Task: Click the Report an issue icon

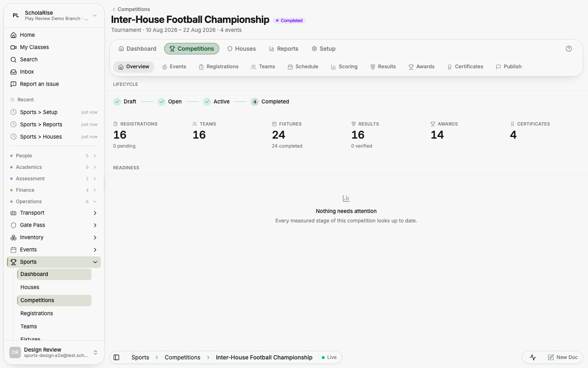Action: 13,84
